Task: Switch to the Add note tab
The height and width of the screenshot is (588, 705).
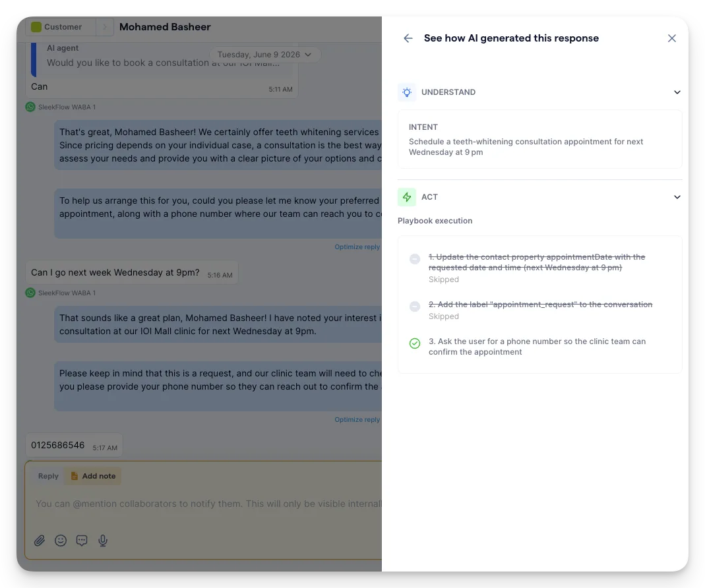Action: tap(93, 476)
